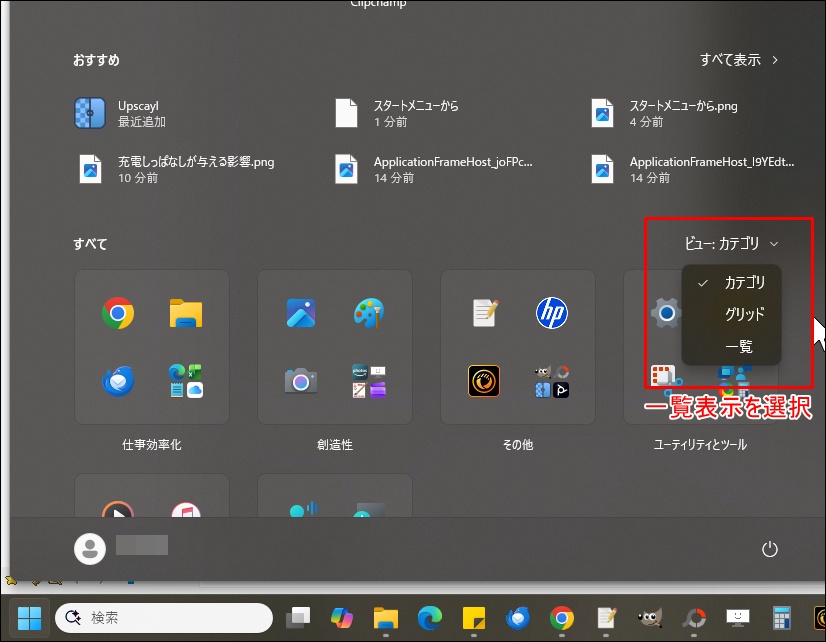Click the power button icon
Screen dimensions: 826x642
pos(769,549)
